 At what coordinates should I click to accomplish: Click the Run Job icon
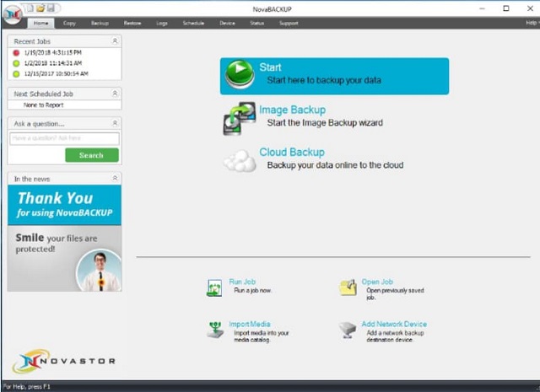[x=214, y=287]
